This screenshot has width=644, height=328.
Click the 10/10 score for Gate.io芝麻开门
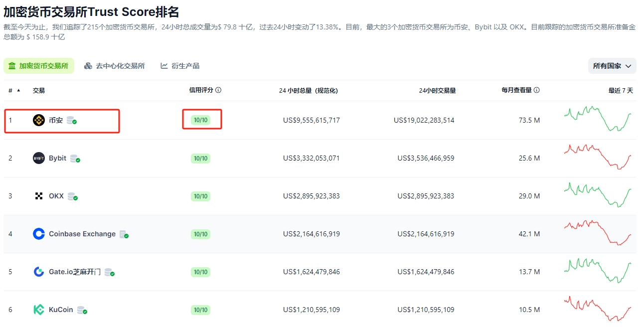[201, 272]
